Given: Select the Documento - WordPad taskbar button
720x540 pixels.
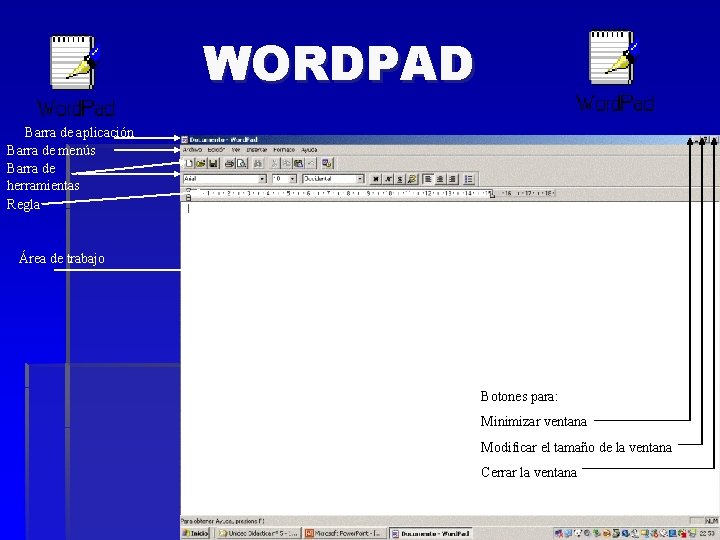Looking at the screenshot, I should point(431,533).
